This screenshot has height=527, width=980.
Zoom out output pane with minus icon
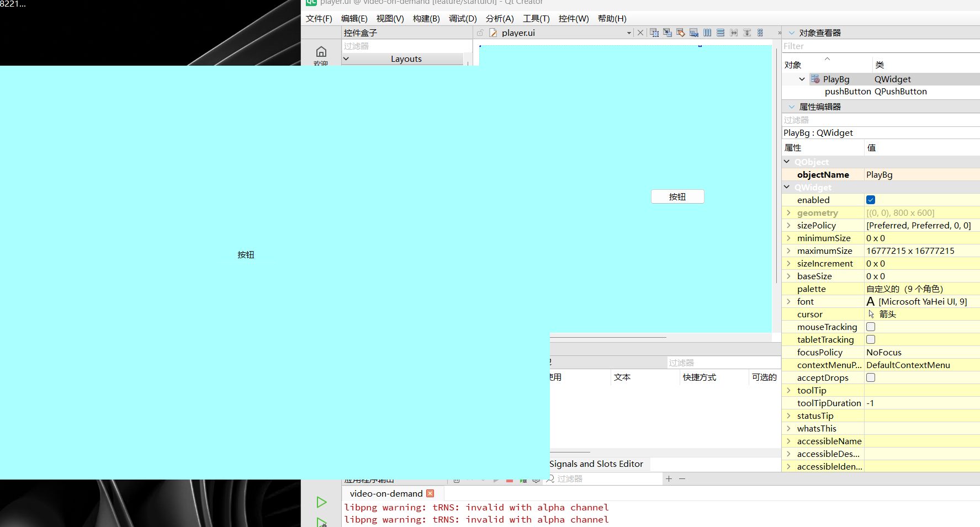[x=682, y=478]
